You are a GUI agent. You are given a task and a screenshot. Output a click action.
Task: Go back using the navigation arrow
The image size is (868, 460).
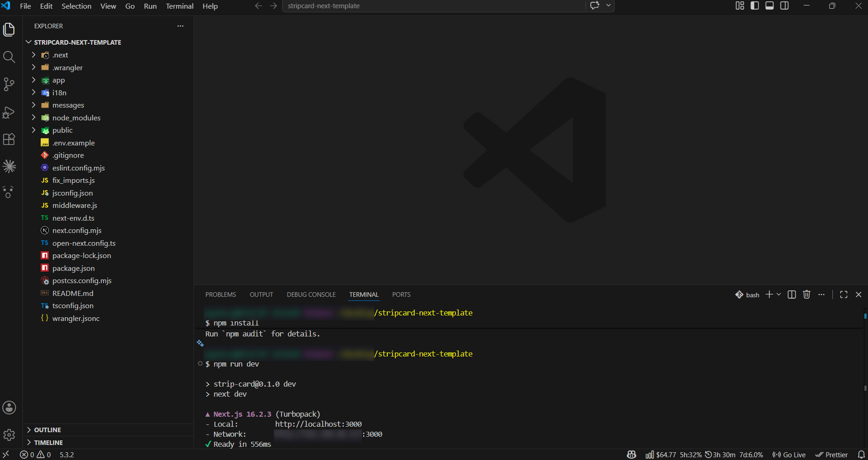tap(258, 6)
